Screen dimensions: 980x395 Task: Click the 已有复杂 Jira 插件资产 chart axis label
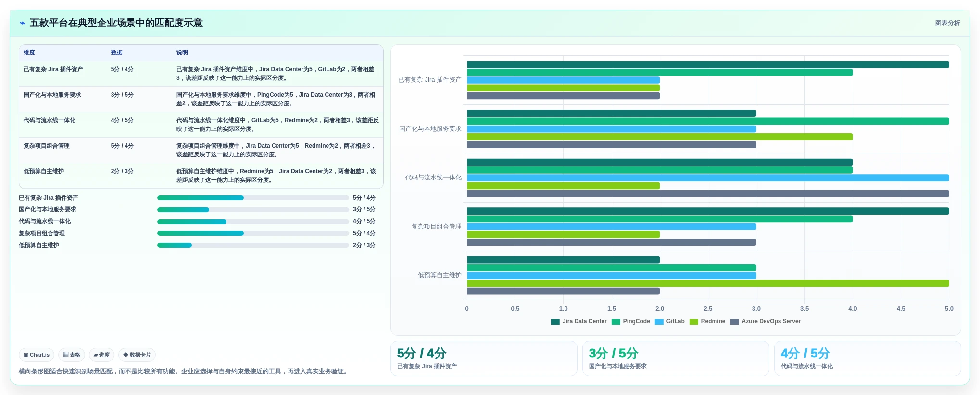coord(430,80)
